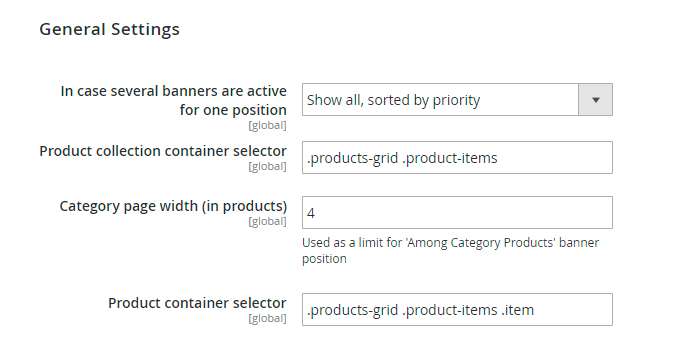Click [global] scope under Product container selector
The image size is (684, 362).
[267, 318]
